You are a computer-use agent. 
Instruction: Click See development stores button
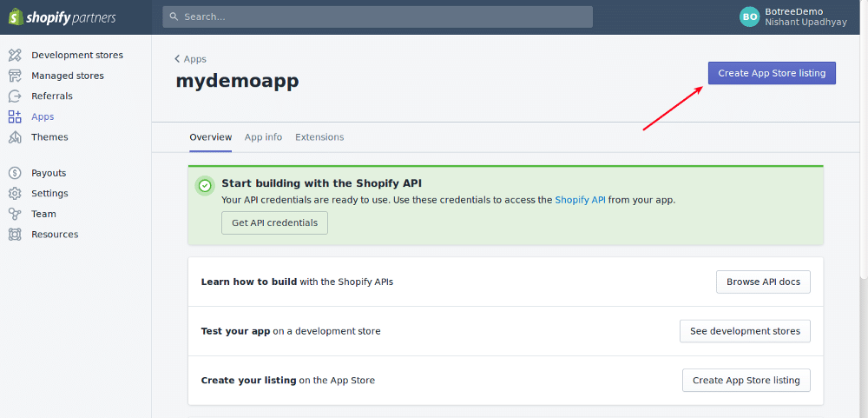click(745, 331)
